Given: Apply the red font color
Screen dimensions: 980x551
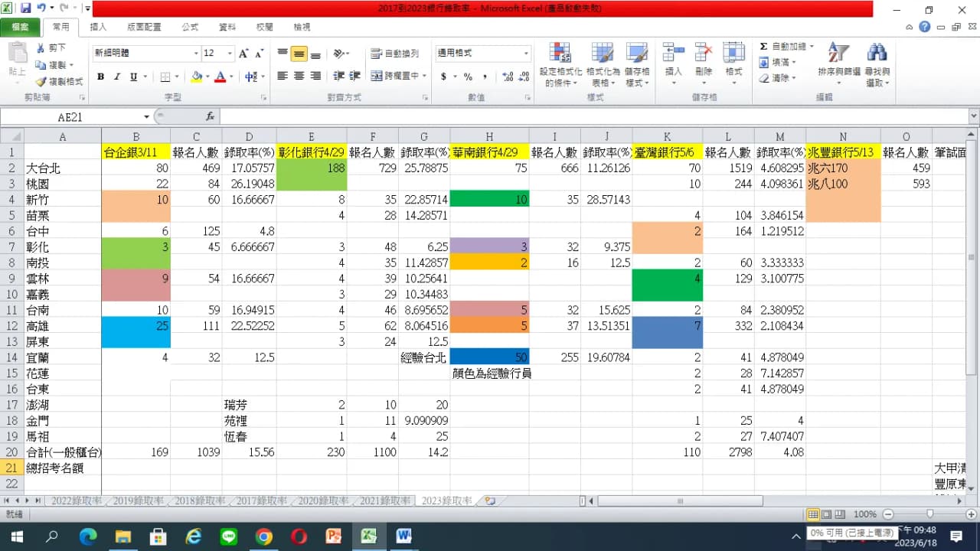Looking at the screenshot, I should (x=220, y=77).
